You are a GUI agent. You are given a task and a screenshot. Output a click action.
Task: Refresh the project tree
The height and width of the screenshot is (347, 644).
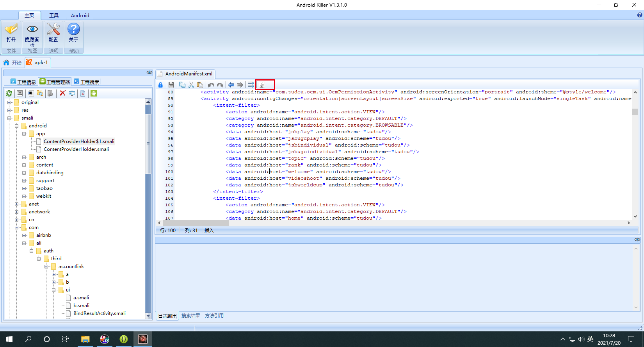[9, 93]
